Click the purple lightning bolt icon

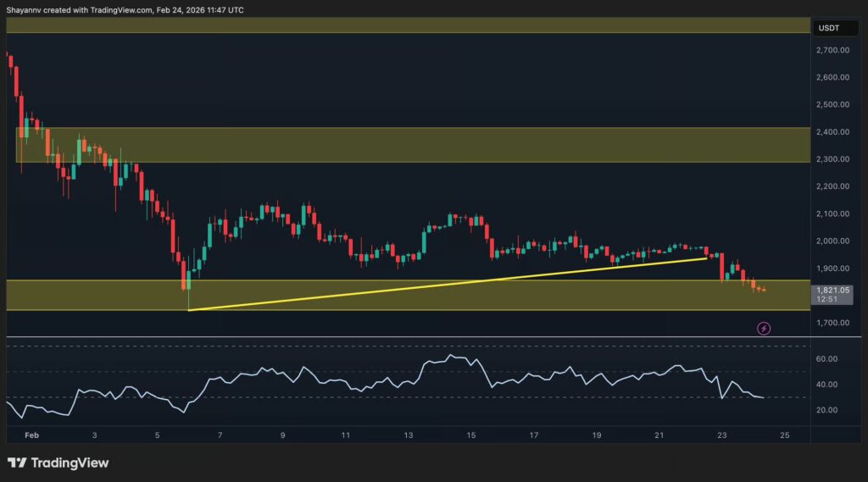(763, 328)
